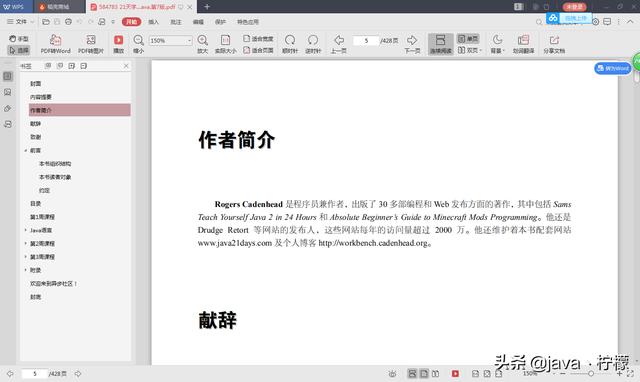Viewport: 640px width, 382px height.
Task: Click the search magnifier near top right
Action: point(539,22)
